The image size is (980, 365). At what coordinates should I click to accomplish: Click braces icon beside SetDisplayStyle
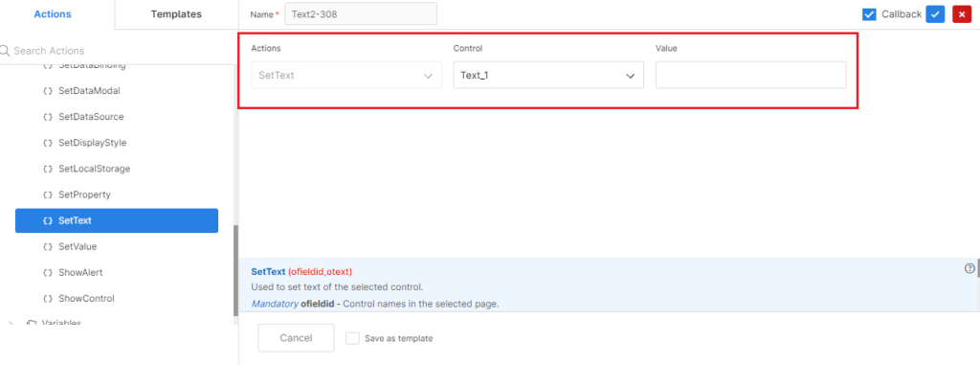(48, 143)
